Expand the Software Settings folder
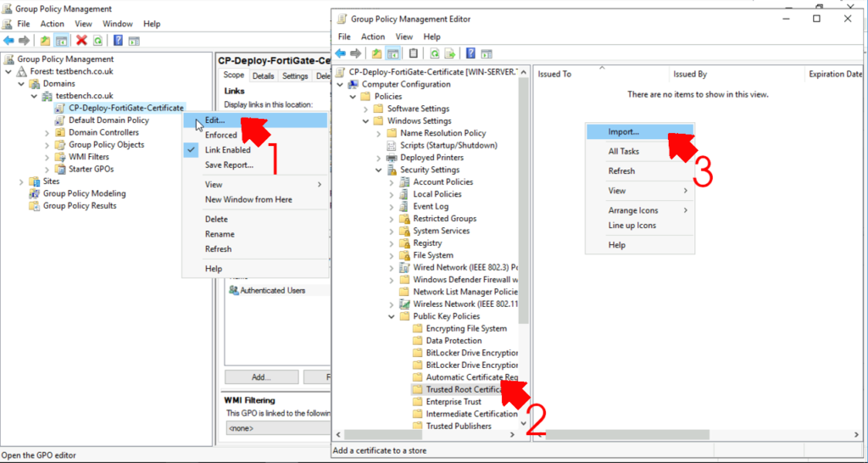This screenshot has height=463, width=868. click(378, 109)
